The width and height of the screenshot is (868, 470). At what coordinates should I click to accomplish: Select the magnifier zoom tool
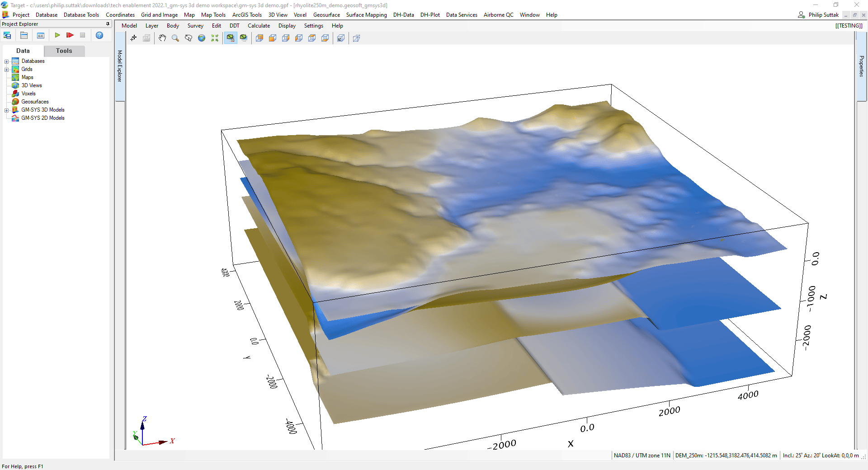[175, 38]
